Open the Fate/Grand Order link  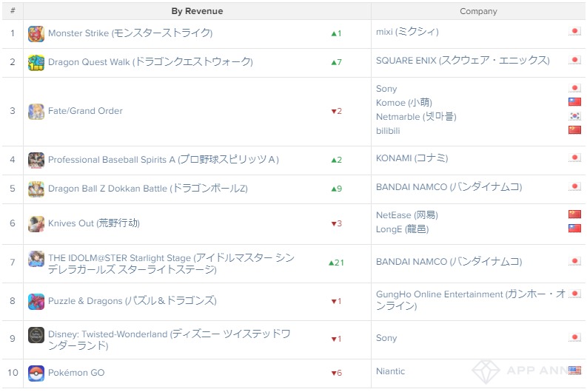point(85,111)
